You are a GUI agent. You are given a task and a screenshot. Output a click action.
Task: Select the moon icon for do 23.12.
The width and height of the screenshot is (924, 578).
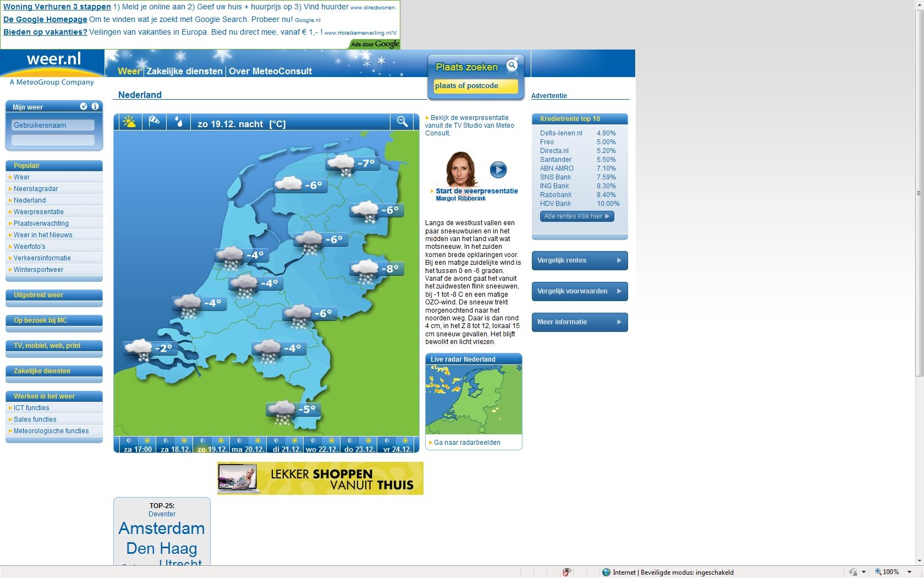(350, 441)
